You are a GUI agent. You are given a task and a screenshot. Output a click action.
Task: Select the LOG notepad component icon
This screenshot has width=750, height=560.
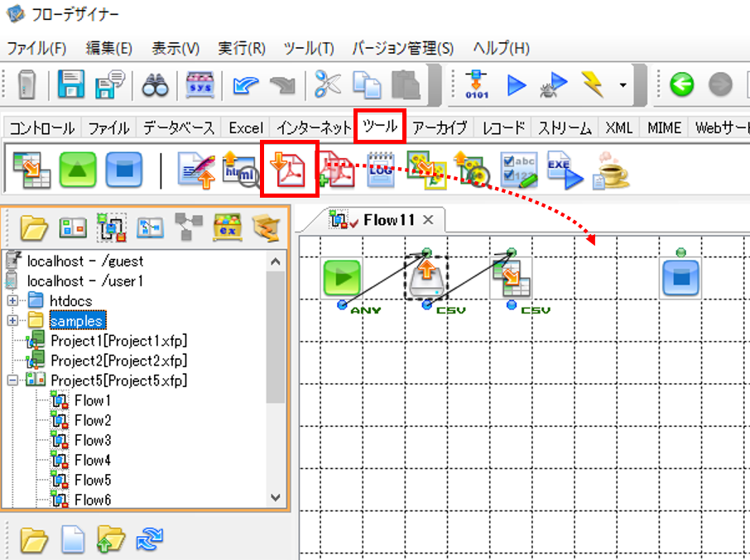coord(380,169)
